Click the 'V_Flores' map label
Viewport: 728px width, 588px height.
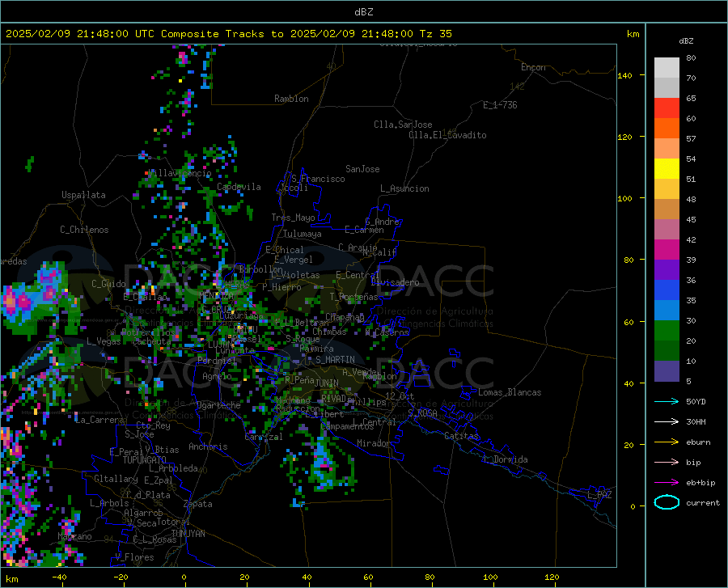click(134, 557)
